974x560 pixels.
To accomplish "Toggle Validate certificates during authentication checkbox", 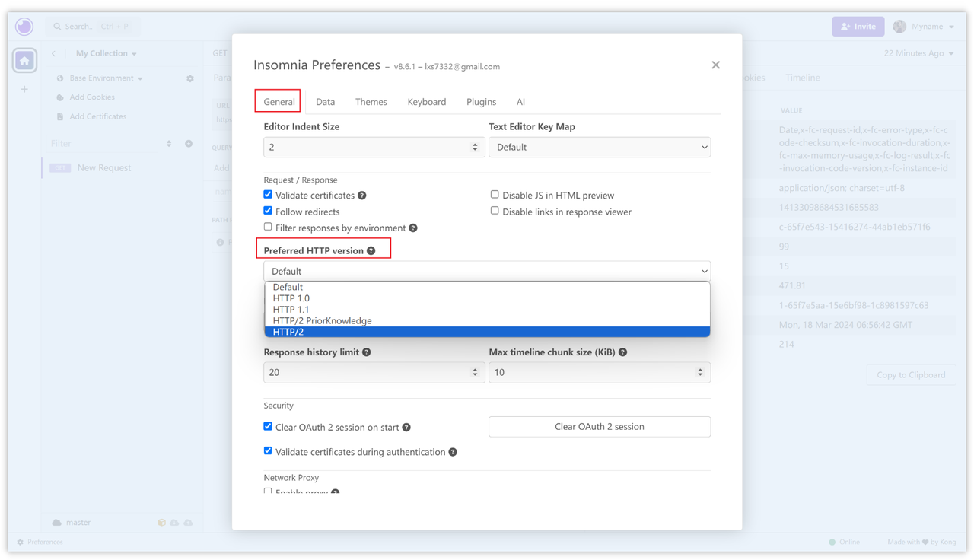I will 268,451.
